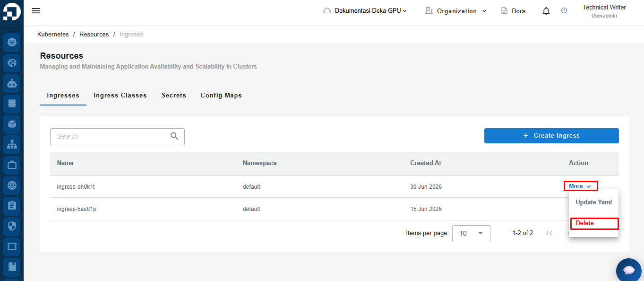The image size is (644, 281).
Task: Click the notification bell icon
Action: tap(546, 11)
